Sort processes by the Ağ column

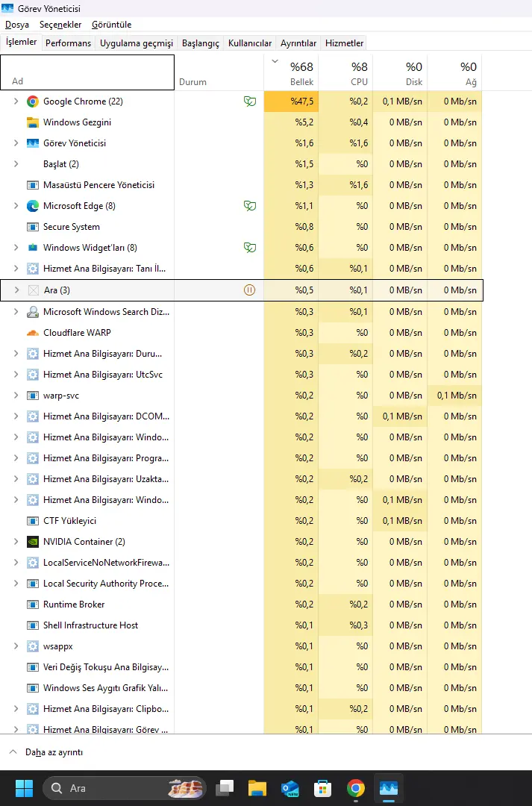454,72
